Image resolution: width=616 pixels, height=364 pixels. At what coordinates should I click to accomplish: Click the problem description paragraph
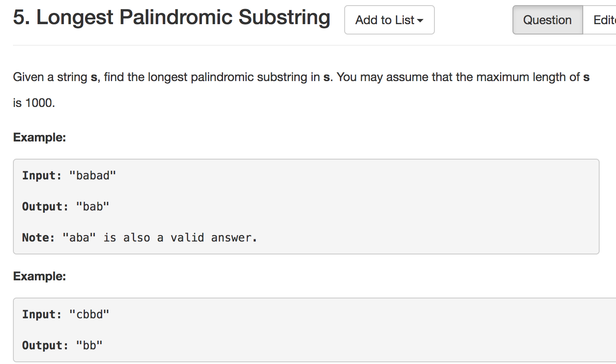(x=301, y=90)
